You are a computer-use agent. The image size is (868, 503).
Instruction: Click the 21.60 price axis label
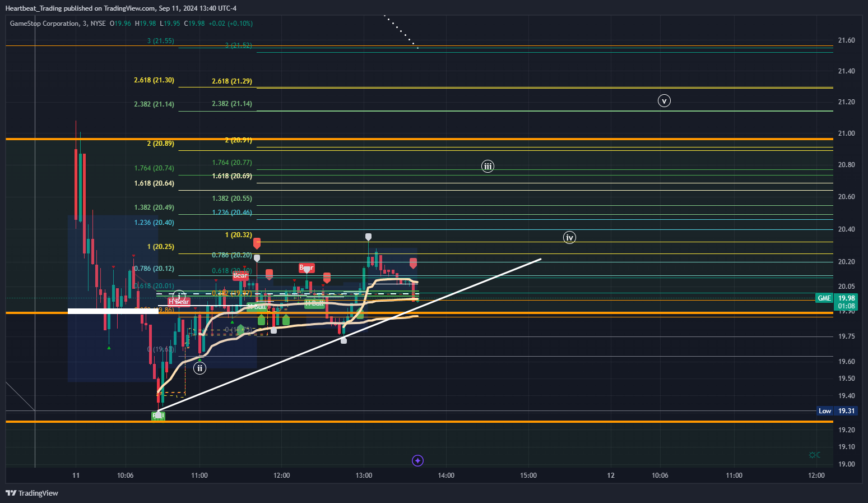click(846, 40)
